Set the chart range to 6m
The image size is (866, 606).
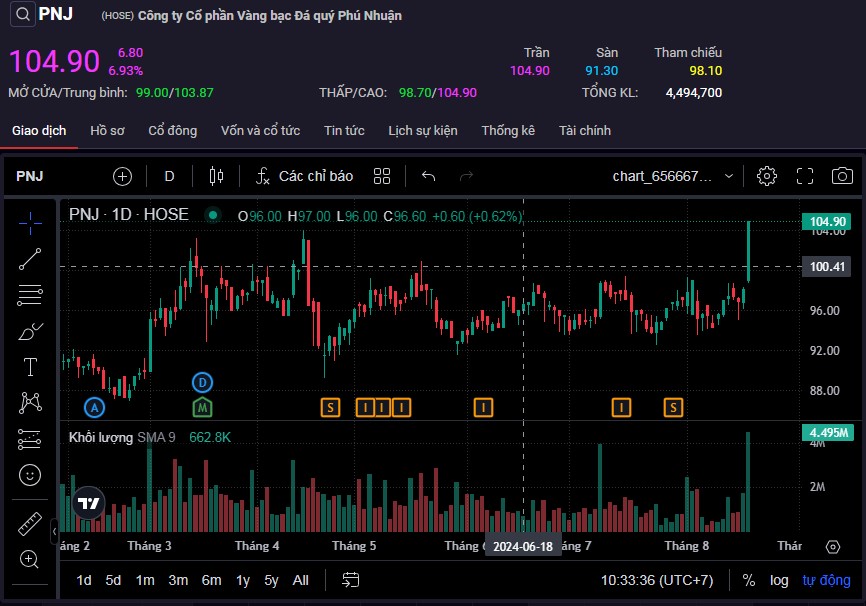(x=211, y=580)
